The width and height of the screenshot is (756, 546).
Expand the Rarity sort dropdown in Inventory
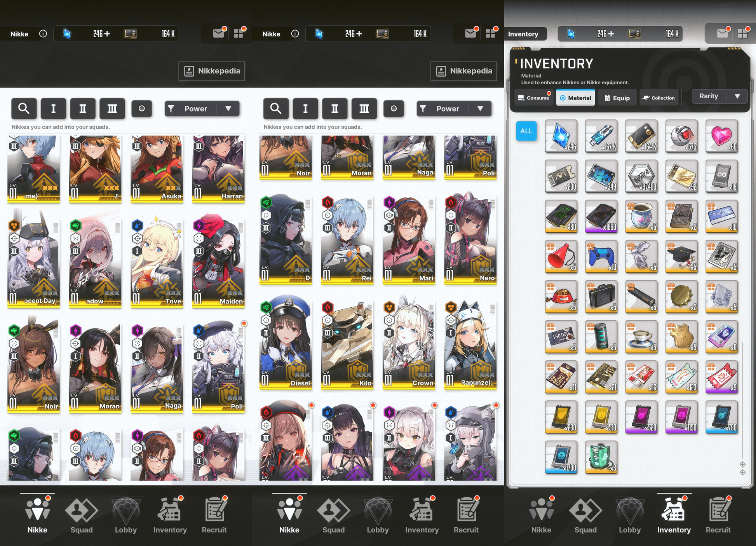719,96
